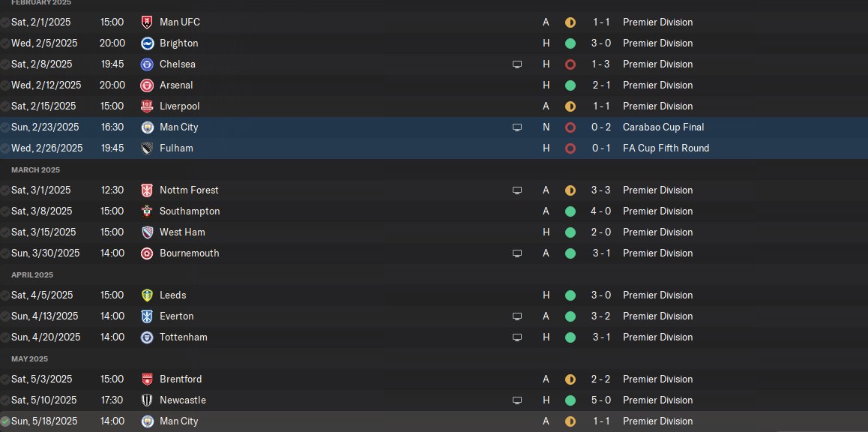The image size is (868, 432).
Task: Select the West Ham team name
Action: point(182,232)
